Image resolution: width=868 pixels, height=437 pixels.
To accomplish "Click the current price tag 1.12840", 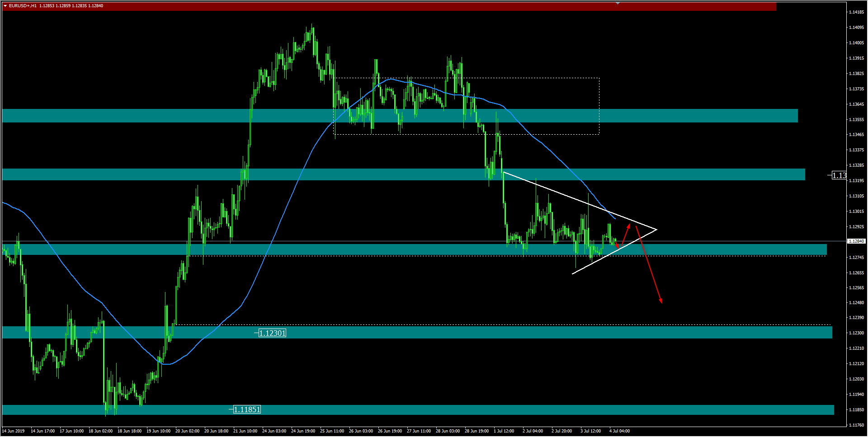I will tap(856, 241).
